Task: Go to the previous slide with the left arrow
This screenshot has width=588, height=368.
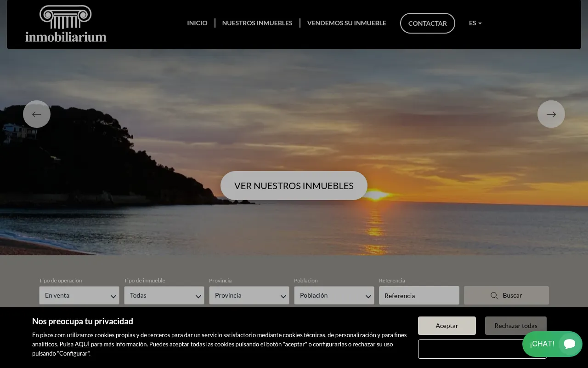Action: tap(37, 114)
